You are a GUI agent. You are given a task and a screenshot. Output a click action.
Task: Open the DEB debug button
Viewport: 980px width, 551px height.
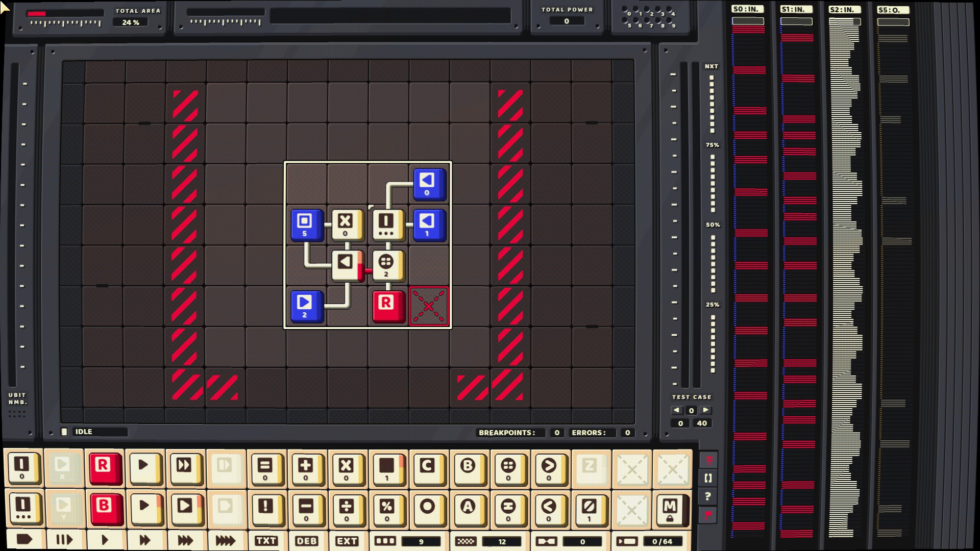coord(306,541)
